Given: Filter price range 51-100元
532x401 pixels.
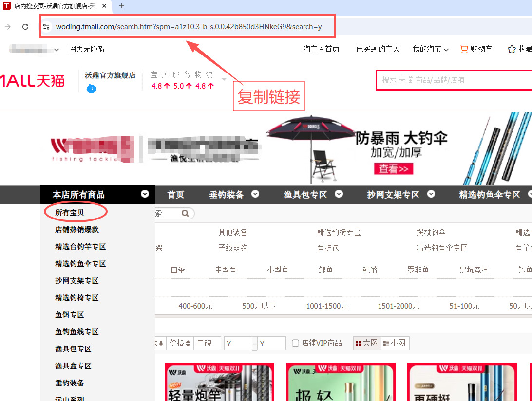Looking at the screenshot, I should point(464,306).
